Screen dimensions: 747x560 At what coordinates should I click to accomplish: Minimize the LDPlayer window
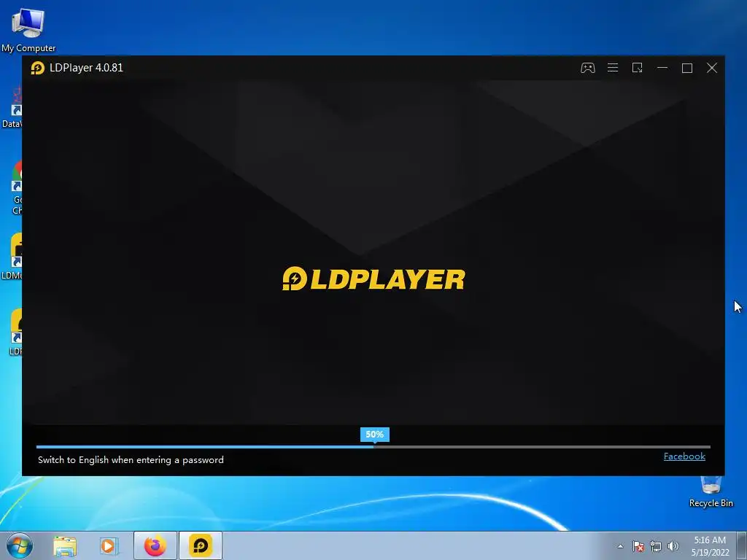pyautogui.click(x=662, y=68)
